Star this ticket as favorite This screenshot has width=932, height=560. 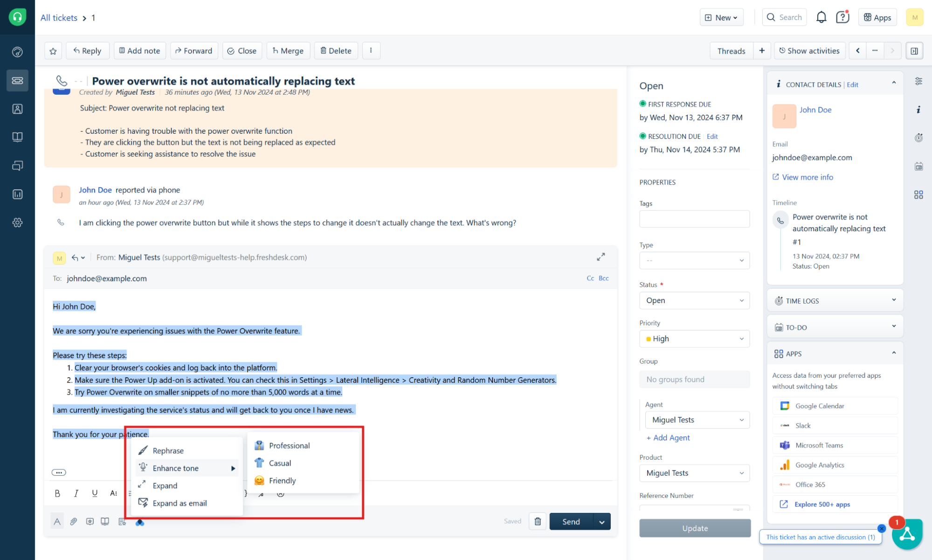[x=53, y=50]
